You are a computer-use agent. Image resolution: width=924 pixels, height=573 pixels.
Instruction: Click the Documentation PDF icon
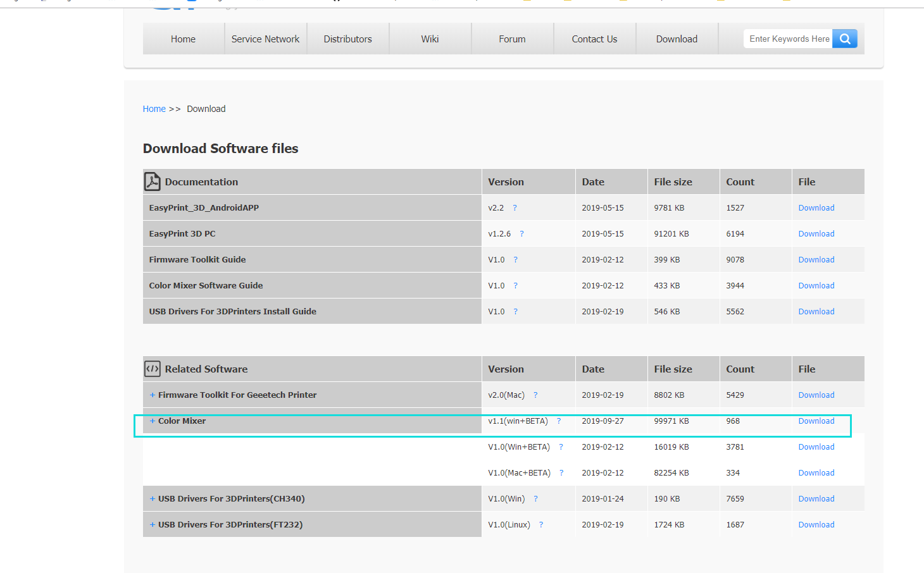coord(152,182)
